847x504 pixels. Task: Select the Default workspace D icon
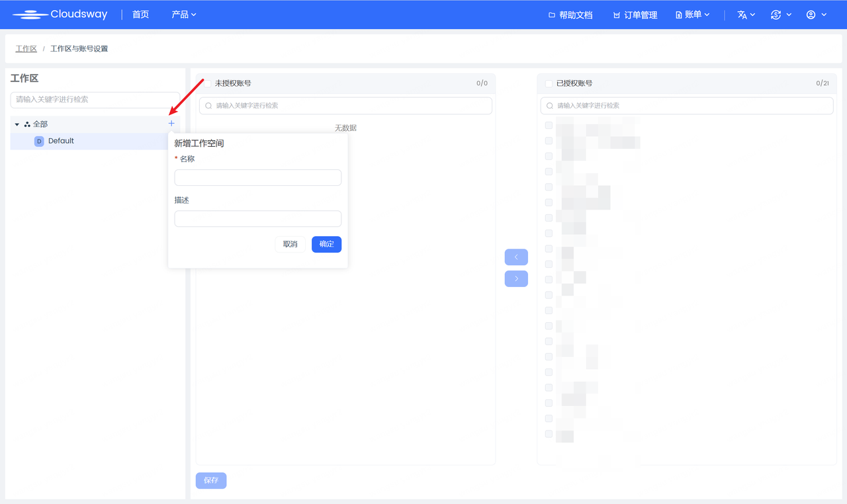[39, 142]
